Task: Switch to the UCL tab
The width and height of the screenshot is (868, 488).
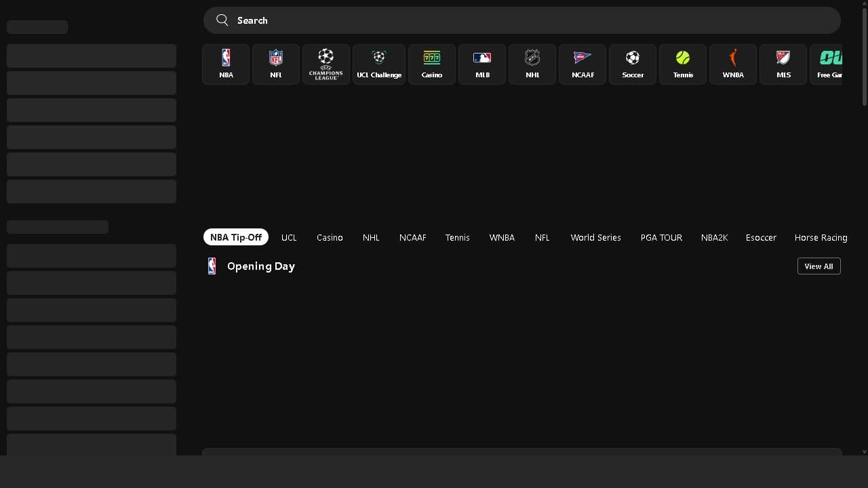Action: point(289,237)
